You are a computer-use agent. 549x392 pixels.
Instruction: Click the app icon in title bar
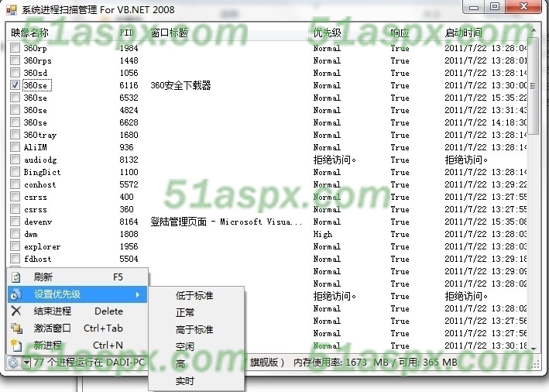(x=12, y=10)
